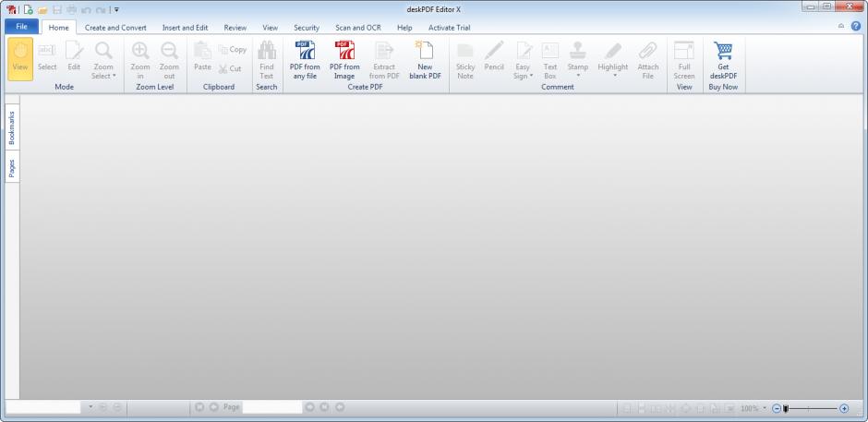Select the Pencil comment tool
The width and height of the screenshot is (868, 422).
click(494, 56)
